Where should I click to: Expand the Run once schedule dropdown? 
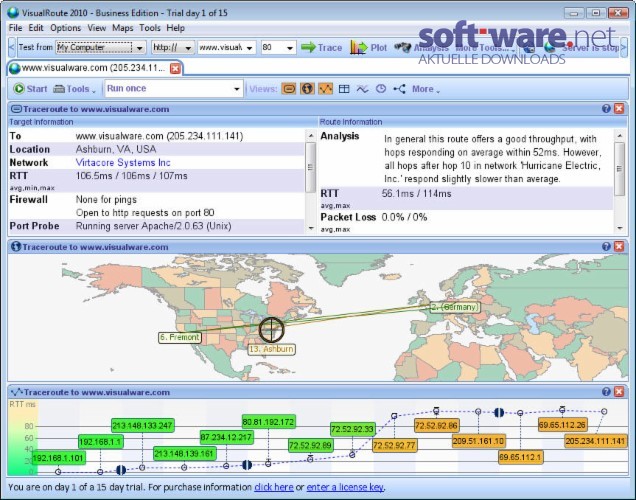236,89
